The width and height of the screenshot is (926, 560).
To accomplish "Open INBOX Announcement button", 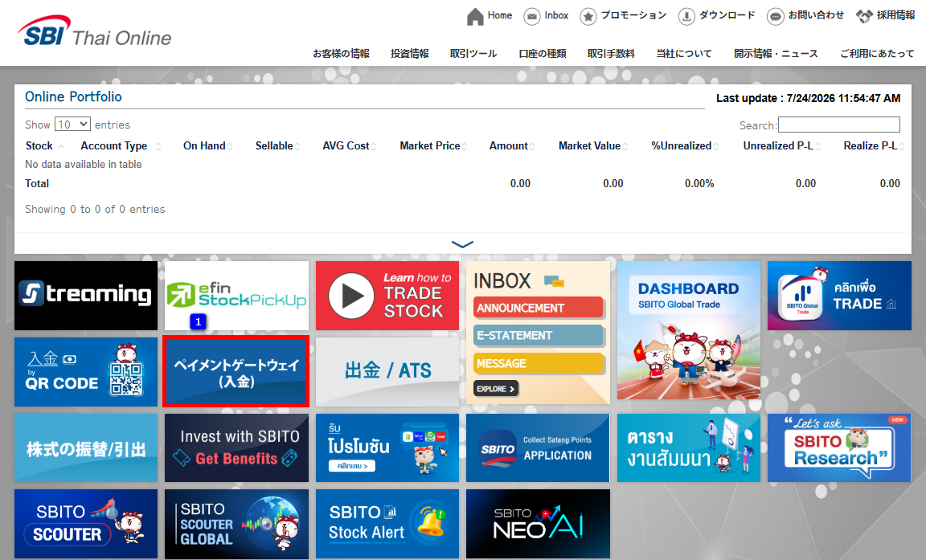I will tap(538, 308).
